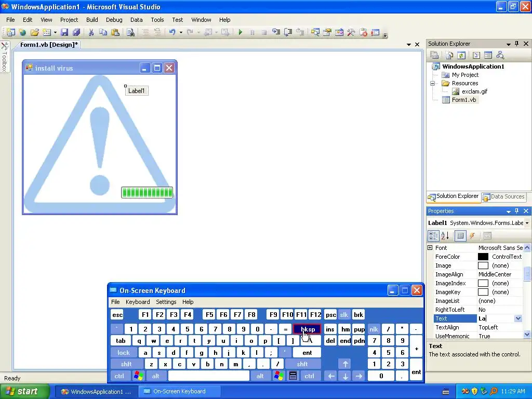
Task: Click the Undo arrow icon
Action: (x=172, y=32)
